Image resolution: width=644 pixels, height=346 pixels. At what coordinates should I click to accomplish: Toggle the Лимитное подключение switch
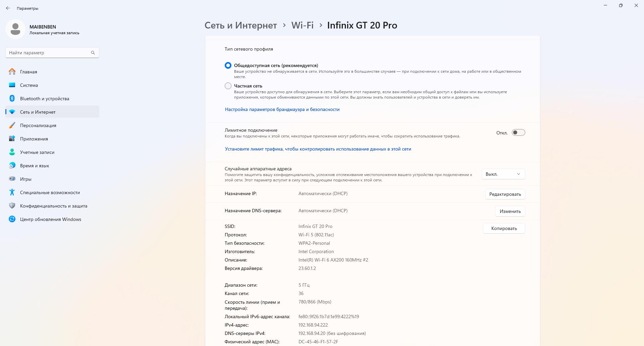point(518,133)
